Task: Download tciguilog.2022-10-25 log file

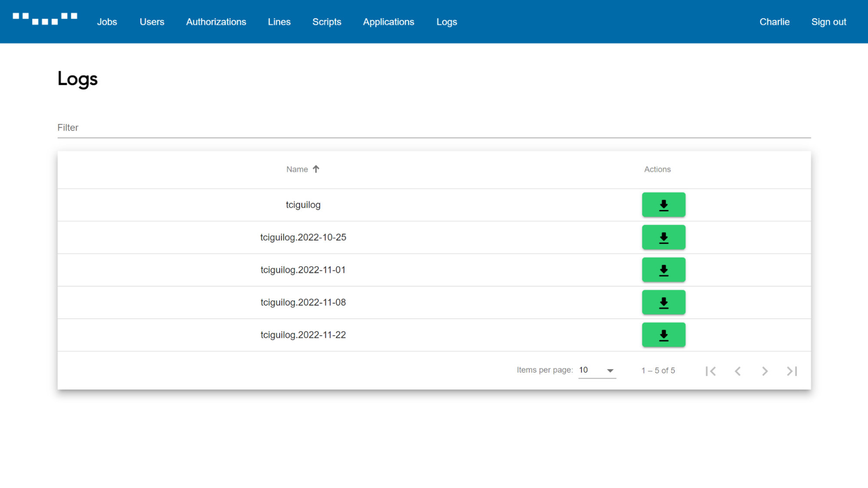Action: coord(663,237)
